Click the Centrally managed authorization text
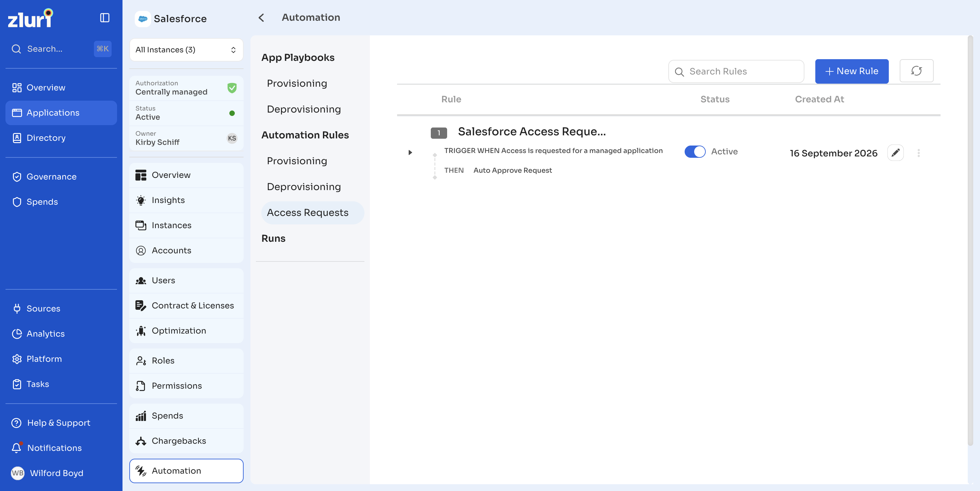Viewport: 980px width, 491px height. 171,92
